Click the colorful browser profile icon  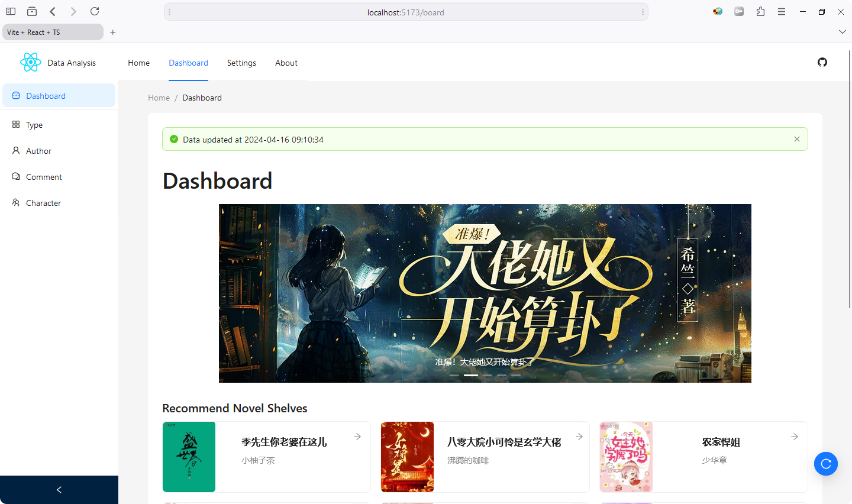click(718, 11)
